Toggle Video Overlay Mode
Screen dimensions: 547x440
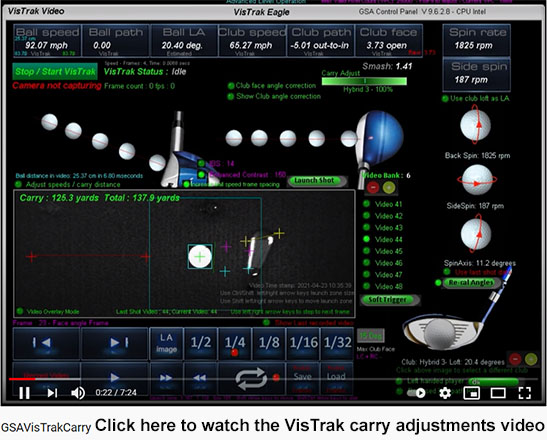[x=20, y=311]
